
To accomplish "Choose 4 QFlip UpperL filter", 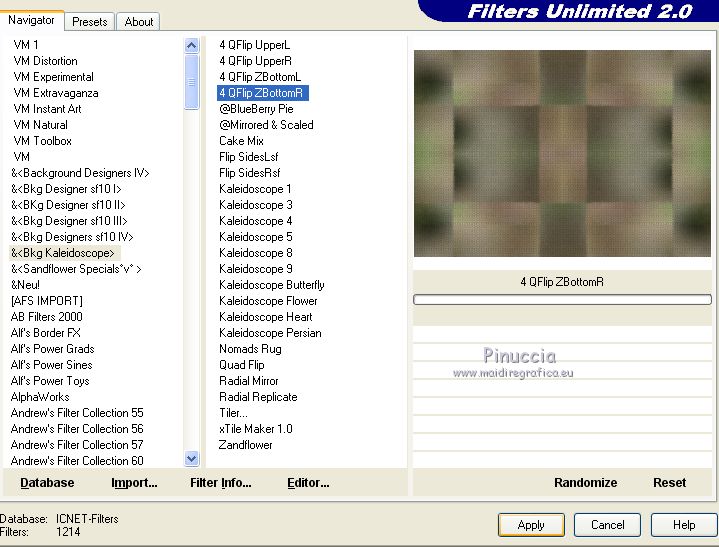I will [254, 45].
